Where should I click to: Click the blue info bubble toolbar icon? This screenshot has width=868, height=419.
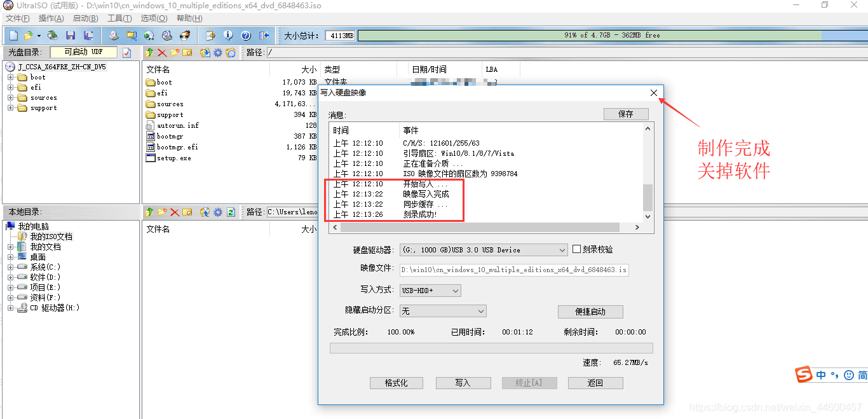[228, 36]
